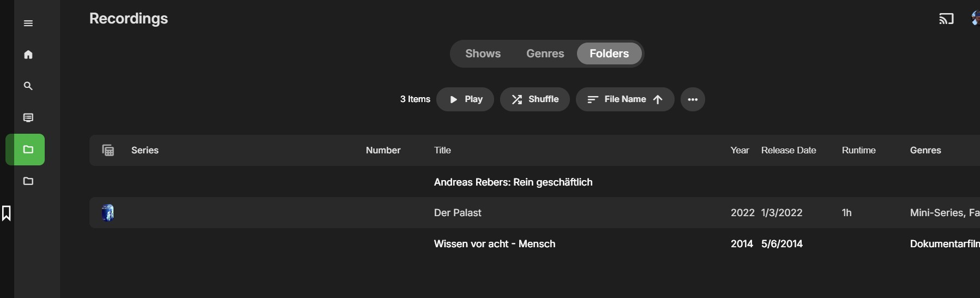Select the Folders tab
This screenshot has width=980, height=298.
[609, 53]
